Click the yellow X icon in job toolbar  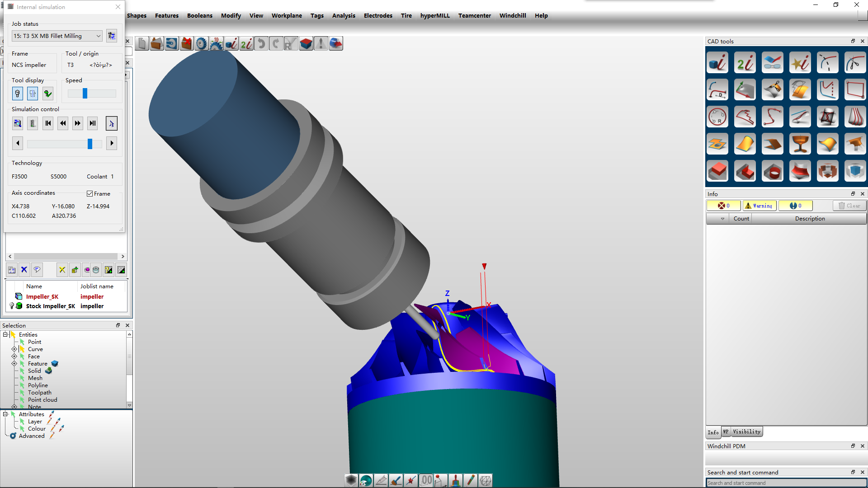[62, 270]
